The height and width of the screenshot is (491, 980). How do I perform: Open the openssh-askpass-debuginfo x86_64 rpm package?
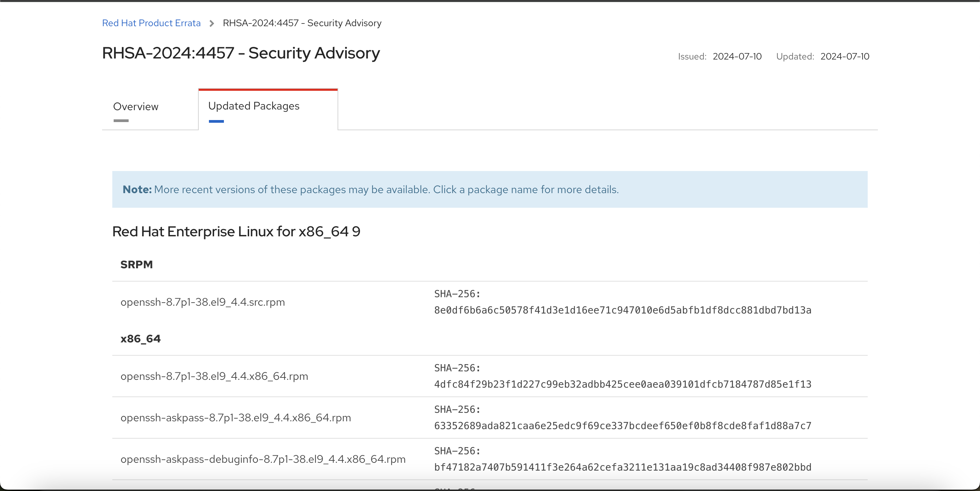tap(263, 459)
